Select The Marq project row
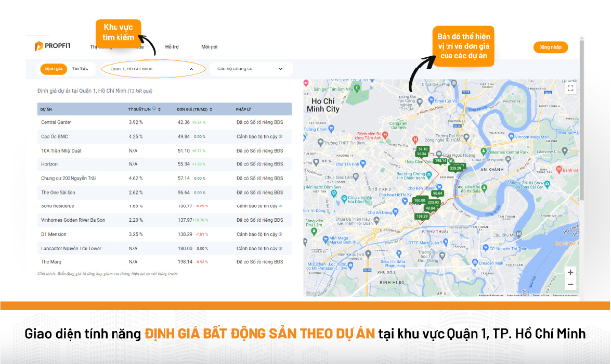This screenshot has height=364, width=611. (164, 262)
